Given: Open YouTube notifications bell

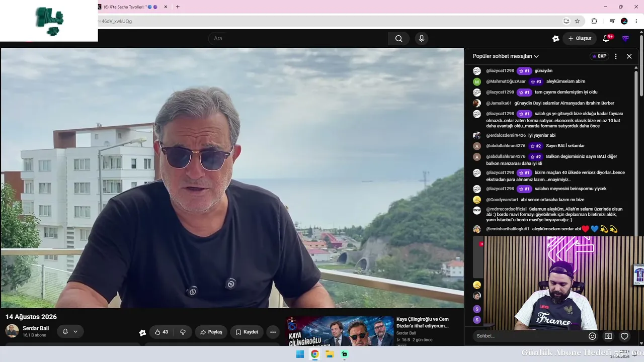Looking at the screenshot, I should point(606,39).
